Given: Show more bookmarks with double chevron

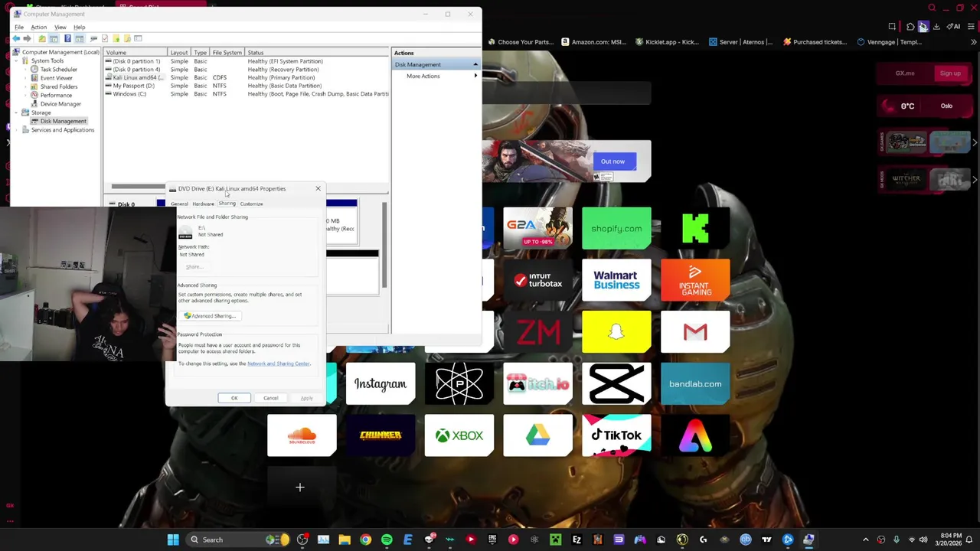Looking at the screenshot, I should click(x=972, y=42).
